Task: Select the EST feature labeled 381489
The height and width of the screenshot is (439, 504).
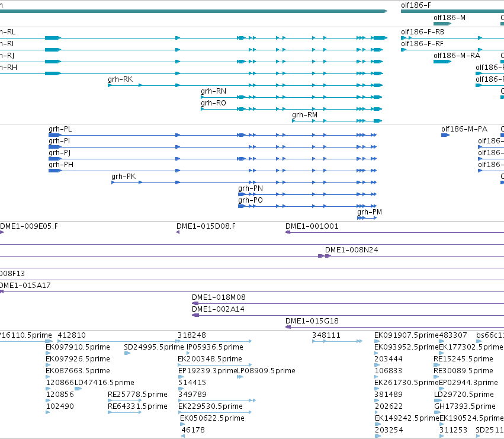Action: (389, 395)
